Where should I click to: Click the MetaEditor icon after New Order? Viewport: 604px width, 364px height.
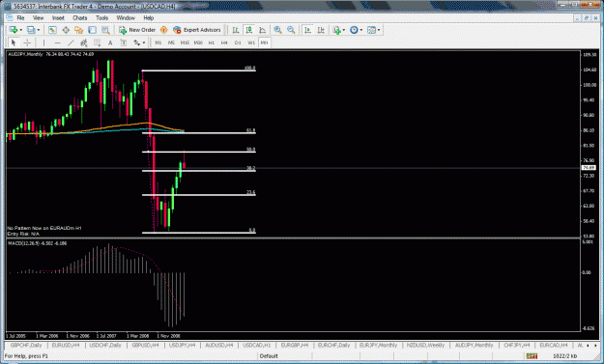(163, 30)
